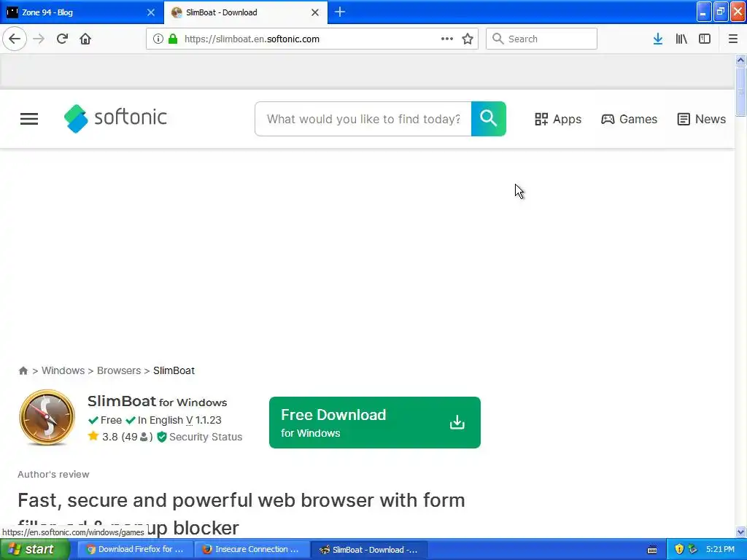Viewport: 747px width, 560px height.
Task: Switch to Download Firefox taskbar item
Action: (x=135, y=550)
